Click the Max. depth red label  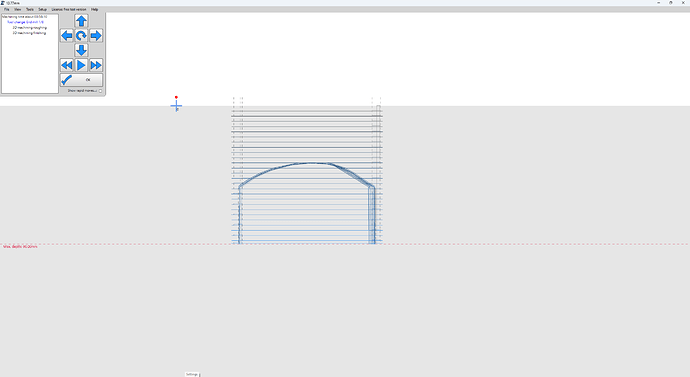pyautogui.click(x=20, y=247)
